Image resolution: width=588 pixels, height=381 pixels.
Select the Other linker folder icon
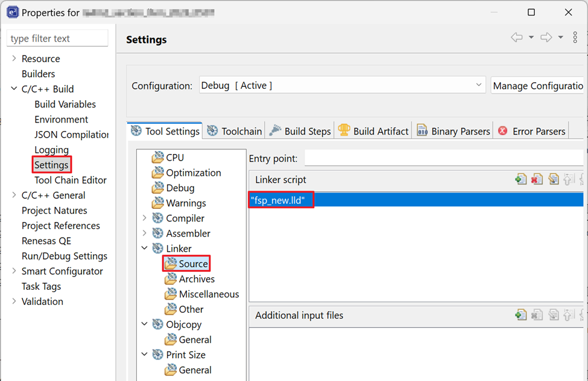[171, 309]
